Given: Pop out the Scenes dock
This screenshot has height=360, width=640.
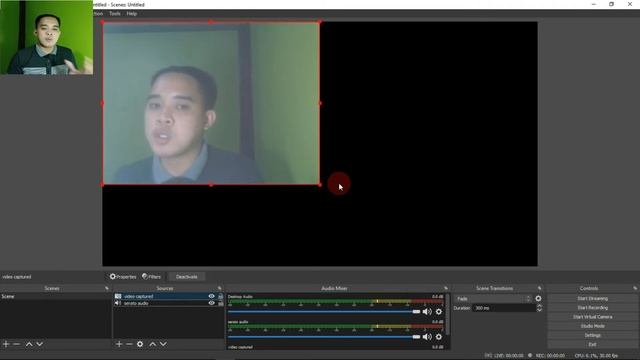Looking at the screenshot, I should pyautogui.click(x=107, y=288).
